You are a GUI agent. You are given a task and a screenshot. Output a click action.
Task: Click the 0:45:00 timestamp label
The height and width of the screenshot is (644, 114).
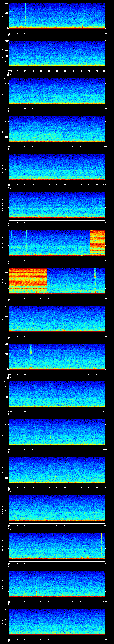pos(9,639)
